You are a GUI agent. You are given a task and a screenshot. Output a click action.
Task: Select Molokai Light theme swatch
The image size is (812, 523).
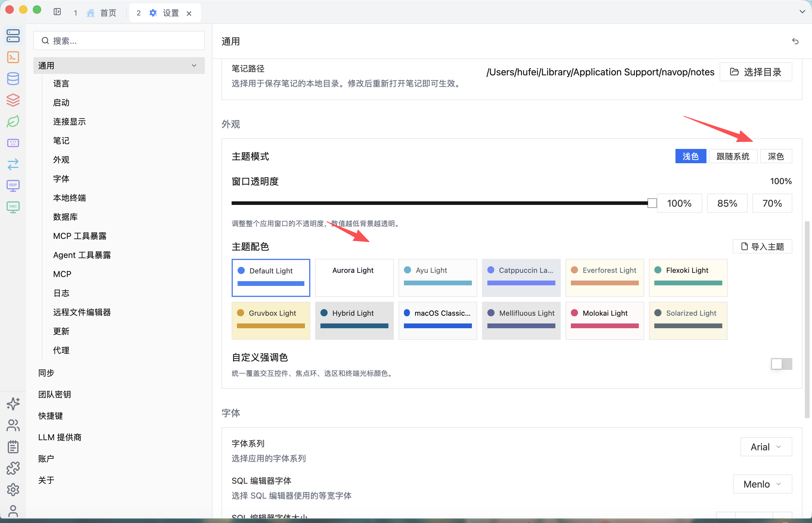pyautogui.click(x=604, y=320)
